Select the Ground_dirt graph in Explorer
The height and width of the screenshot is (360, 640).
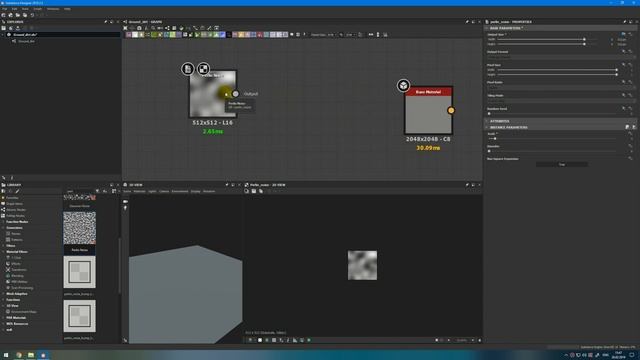coord(27,41)
